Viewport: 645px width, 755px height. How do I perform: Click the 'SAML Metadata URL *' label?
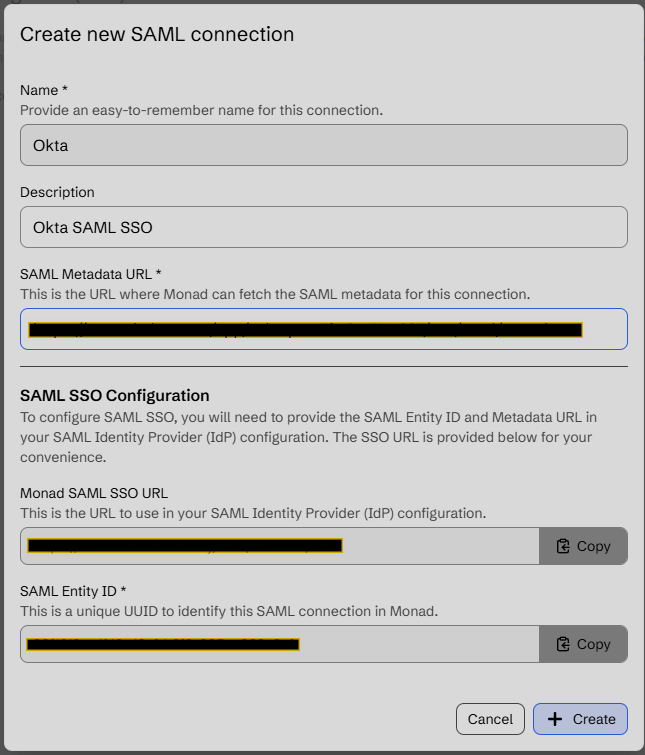(90, 274)
